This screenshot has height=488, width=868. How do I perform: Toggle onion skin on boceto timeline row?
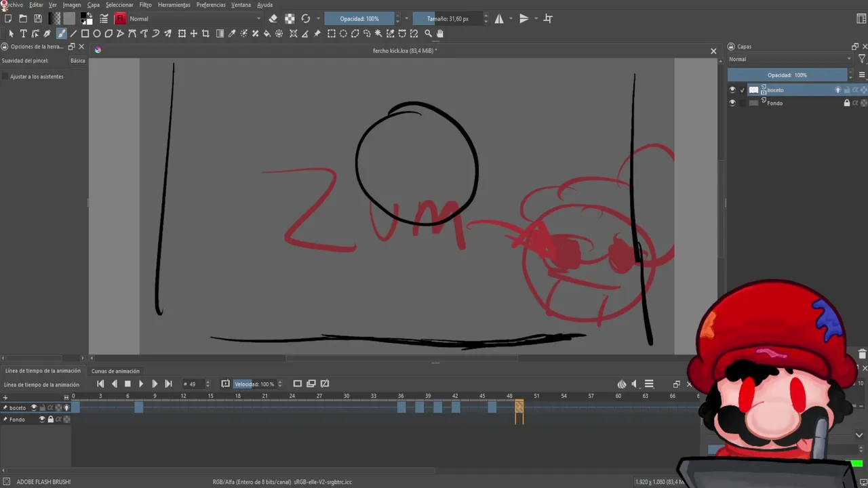click(x=66, y=407)
